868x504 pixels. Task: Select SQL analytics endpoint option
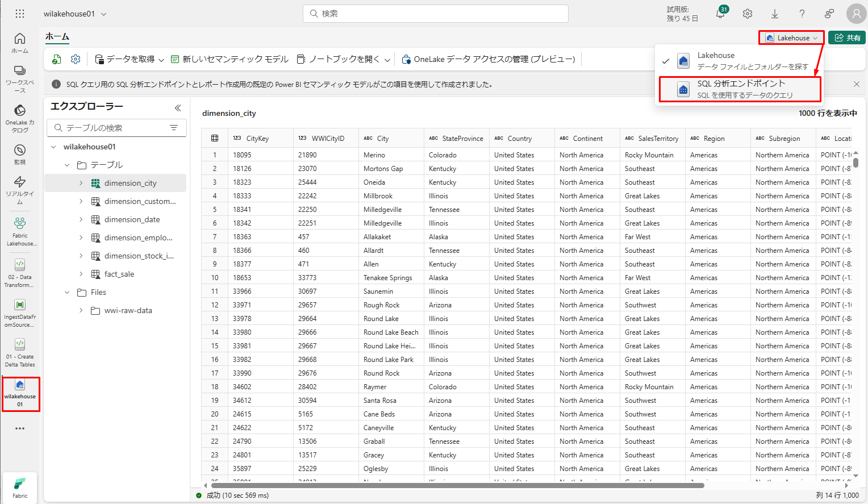740,89
